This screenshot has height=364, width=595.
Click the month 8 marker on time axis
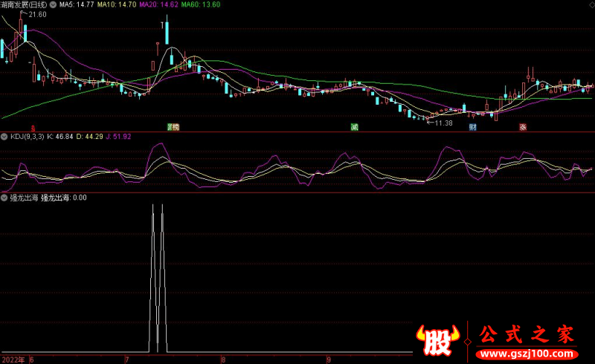pyautogui.click(x=223, y=359)
